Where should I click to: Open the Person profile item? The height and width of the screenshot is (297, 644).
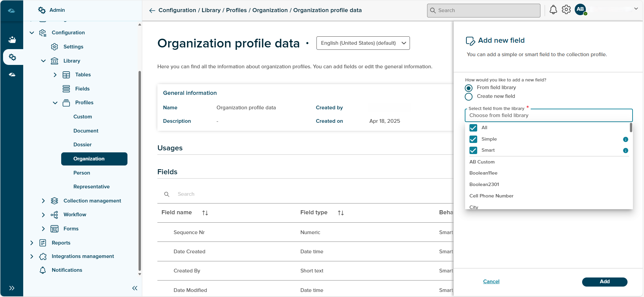[x=82, y=173]
